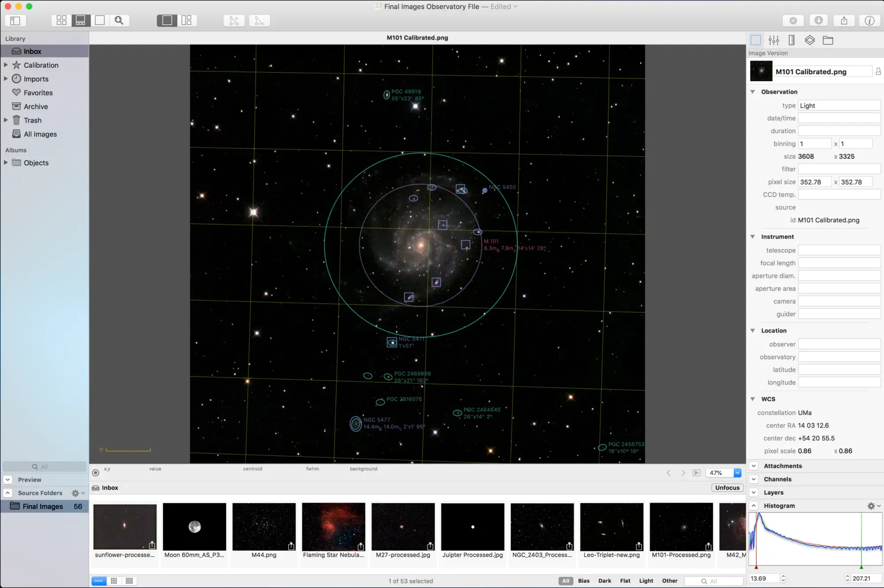Collapse the Observation section

(753, 91)
